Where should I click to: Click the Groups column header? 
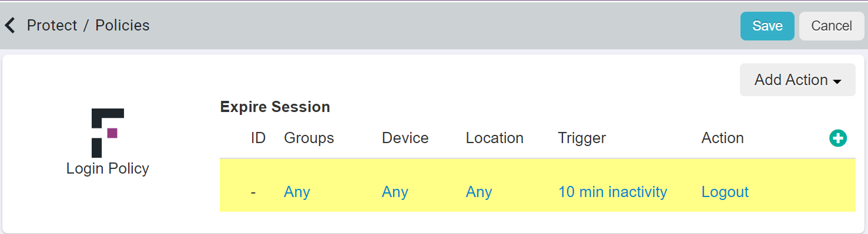click(x=309, y=138)
